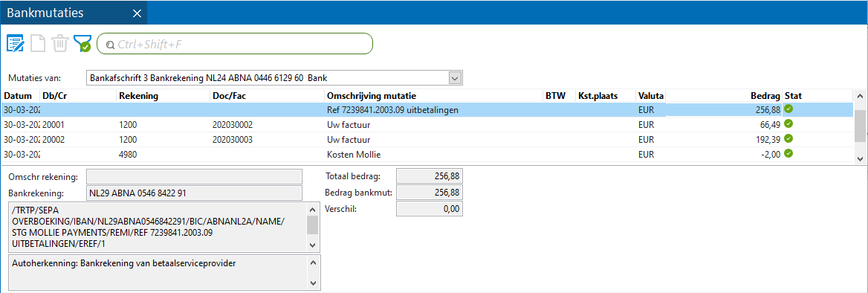The image size is (868, 293).
Task: Click the trash delete icon
Action: pyautogui.click(x=59, y=43)
